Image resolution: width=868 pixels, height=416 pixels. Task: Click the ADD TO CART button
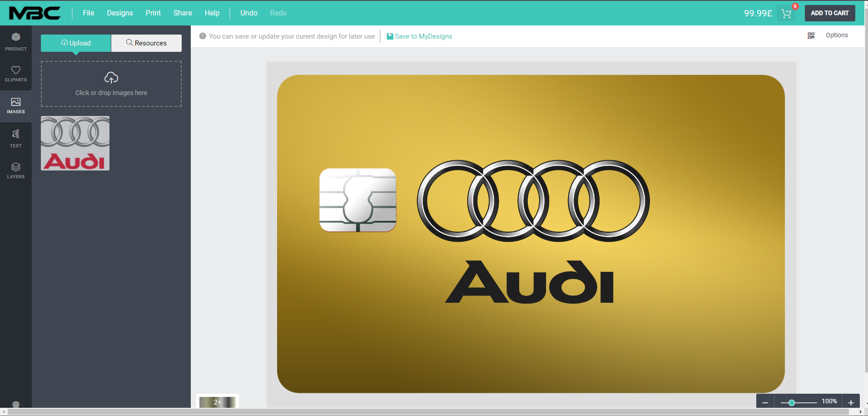point(830,13)
